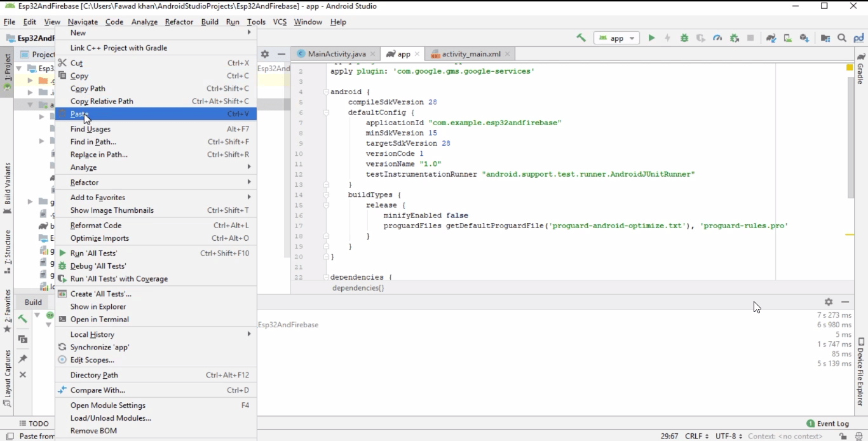Expand the Esp3 node in Project tree
The width and height of the screenshot is (868, 441).
20,68
